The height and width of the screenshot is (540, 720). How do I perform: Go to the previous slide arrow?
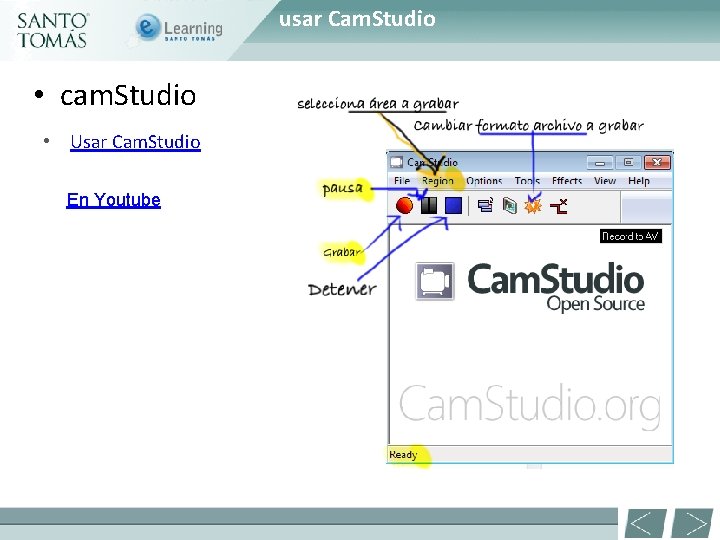tap(645, 523)
